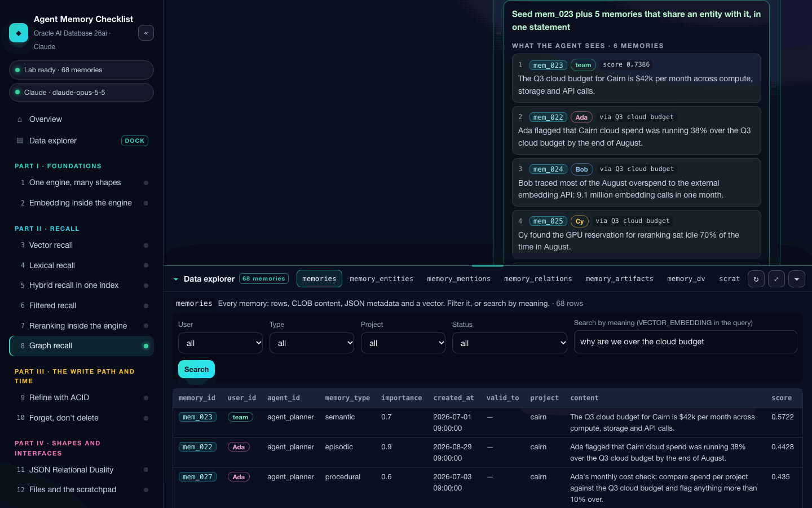Click the Cy chip on mem_025 card
The height and width of the screenshot is (508, 812).
(x=580, y=221)
